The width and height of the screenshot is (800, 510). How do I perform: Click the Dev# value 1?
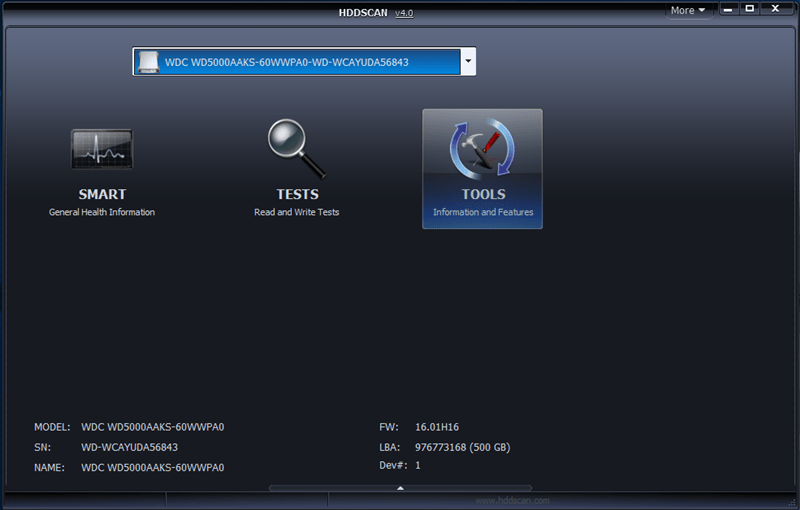click(x=418, y=465)
